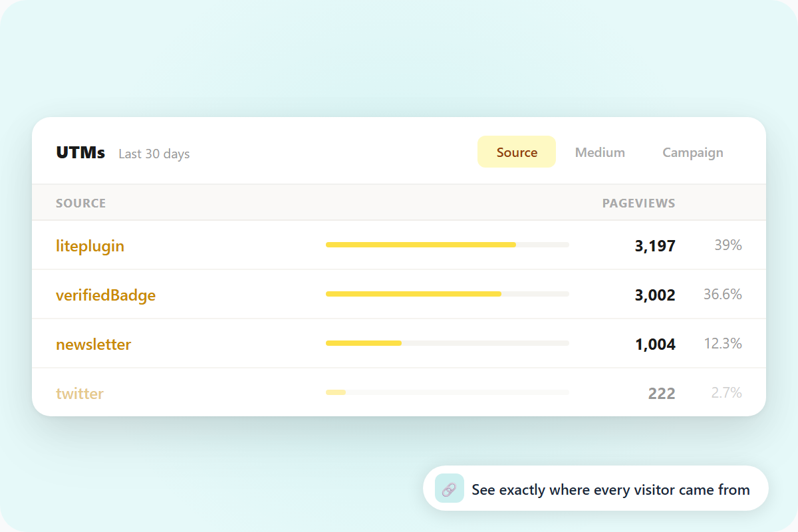Click the 36.6% share value
Viewport: 798px width, 532px height.
[x=723, y=294]
